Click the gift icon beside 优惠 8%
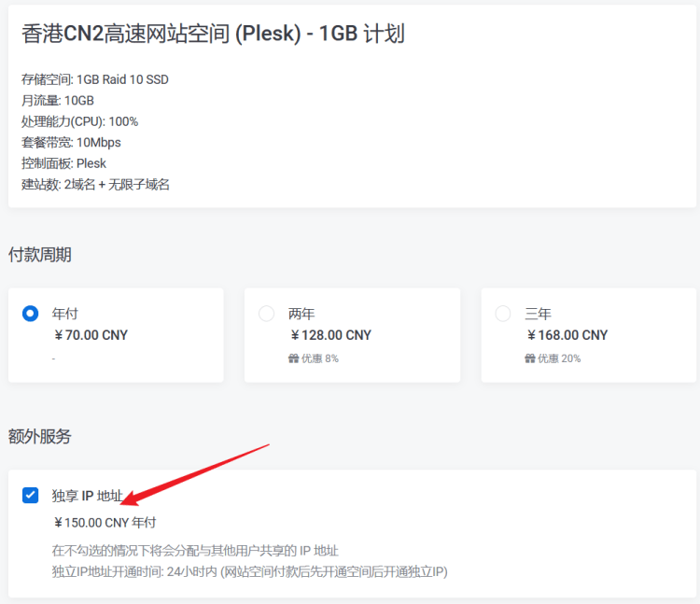Viewport: 700px width, 604px height. point(293,358)
